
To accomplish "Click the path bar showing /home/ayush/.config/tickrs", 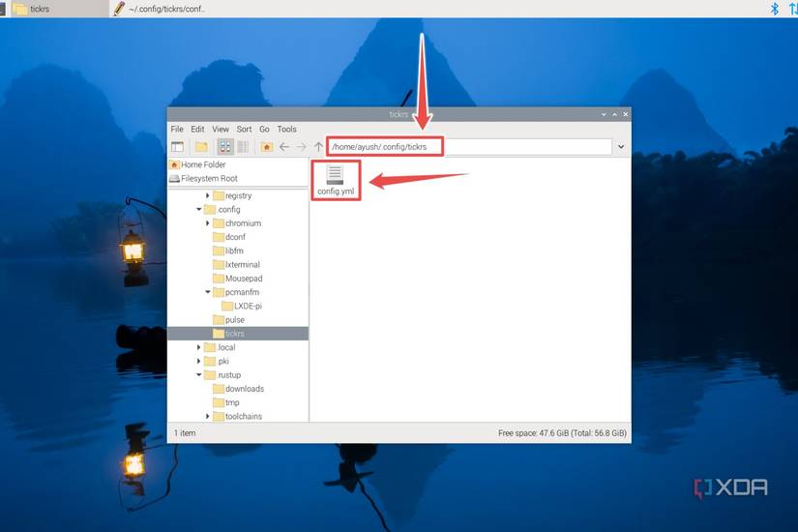I will click(469, 147).
